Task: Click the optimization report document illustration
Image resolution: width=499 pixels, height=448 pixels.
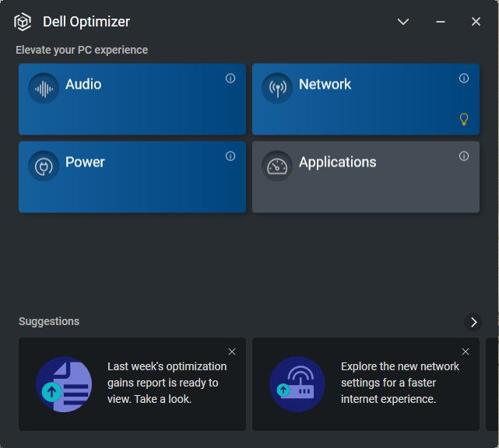Action: pyautogui.click(x=64, y=384)
